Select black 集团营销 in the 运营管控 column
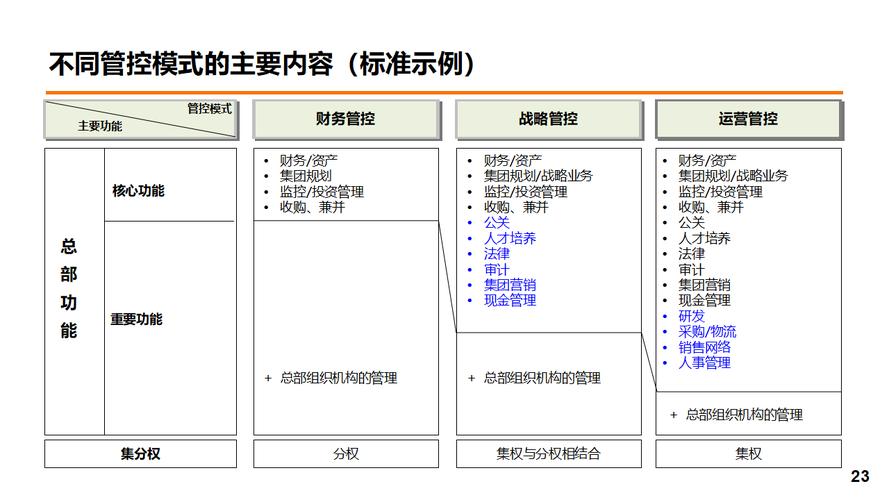This screenshot has width=889, height=500. (x=704, y=285)
